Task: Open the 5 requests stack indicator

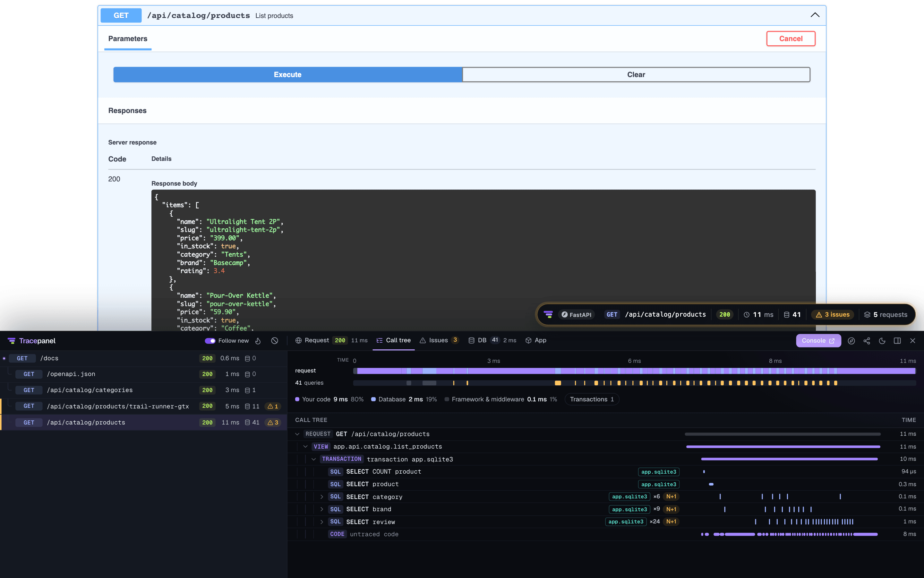Action: click(x=886, y=315)
